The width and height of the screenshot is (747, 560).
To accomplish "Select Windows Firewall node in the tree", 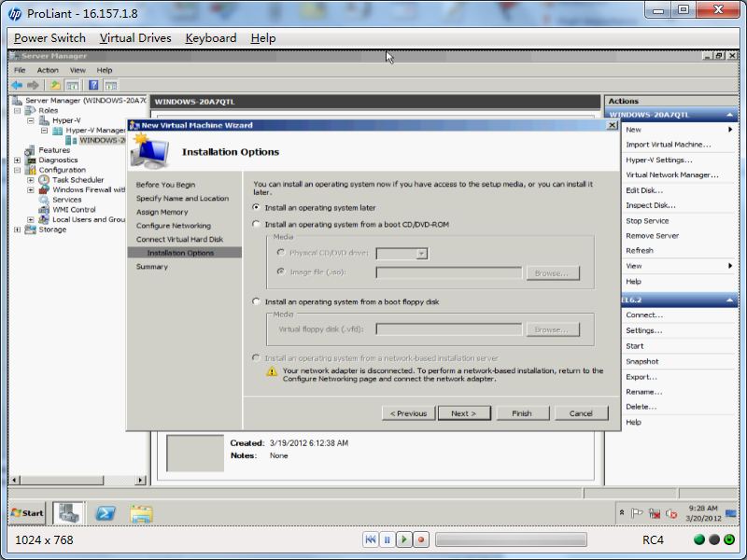I will (88, 189).
